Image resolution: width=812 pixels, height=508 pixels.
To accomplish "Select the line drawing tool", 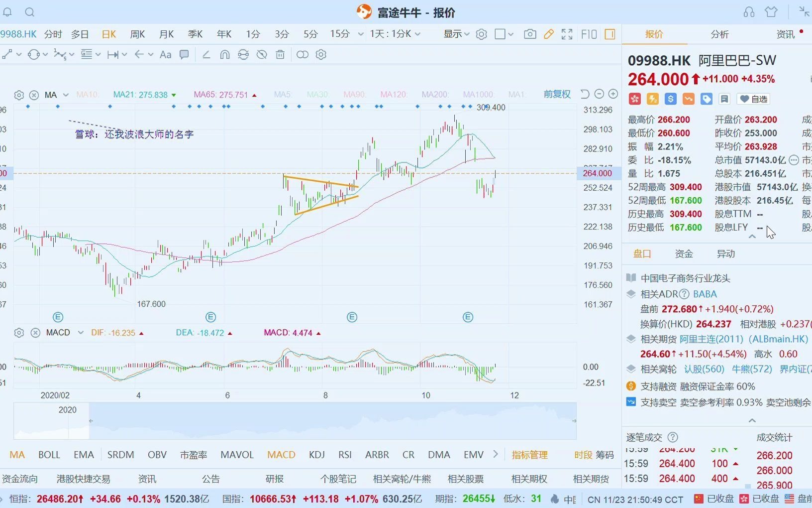I will tap(7, 54).
